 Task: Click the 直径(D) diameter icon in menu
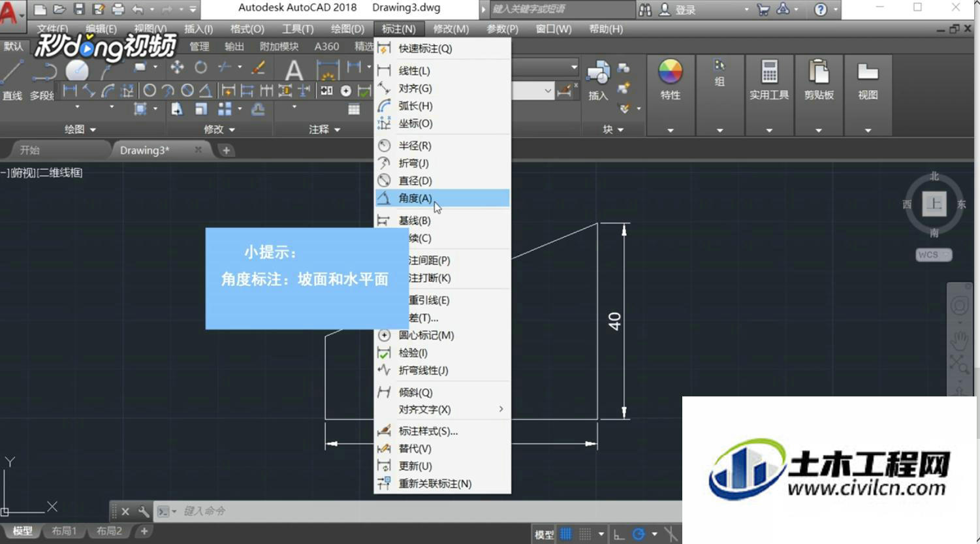[x=385, y=181]
